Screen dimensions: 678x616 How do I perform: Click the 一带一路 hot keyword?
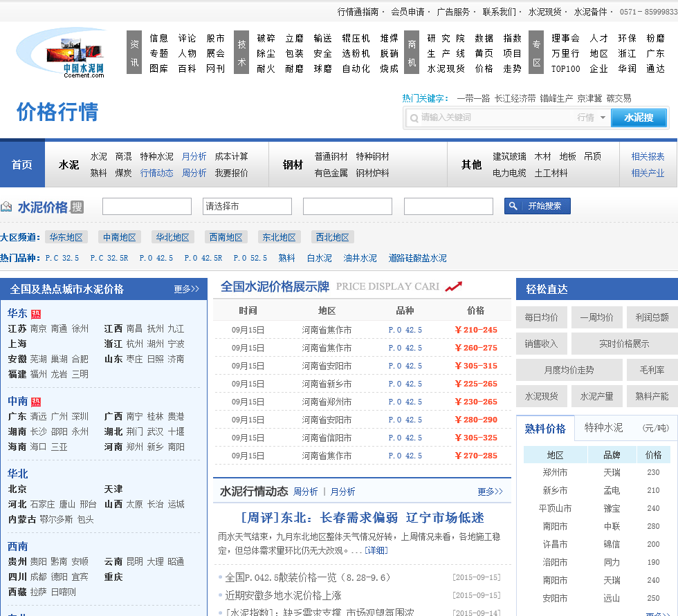473,98
